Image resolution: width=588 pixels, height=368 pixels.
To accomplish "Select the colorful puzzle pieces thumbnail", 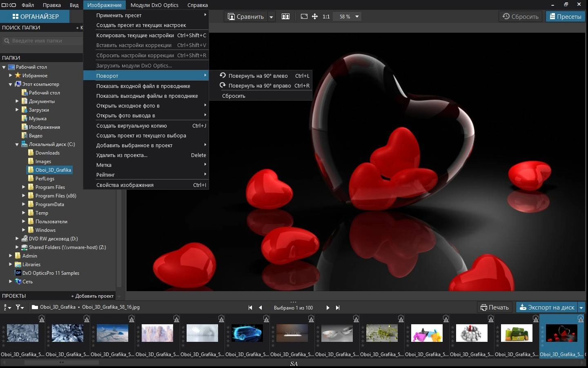I will point(427,333).
